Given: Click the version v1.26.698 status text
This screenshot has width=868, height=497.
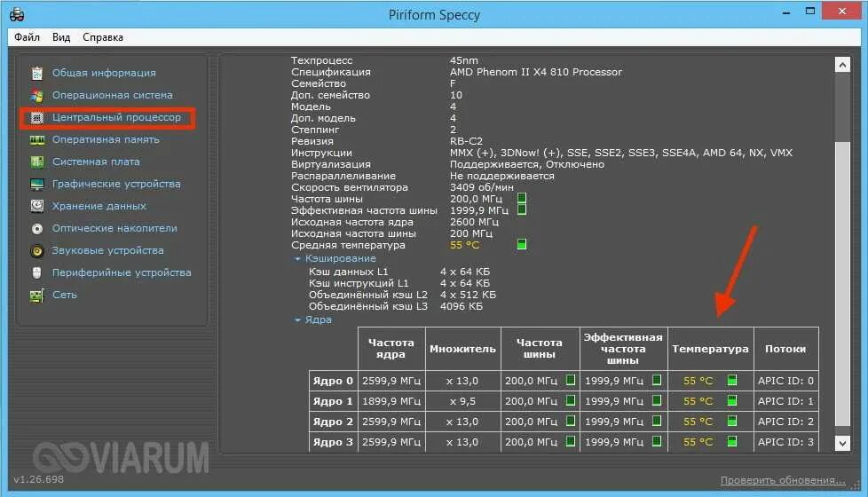Looking at the screenshot, I should [x=39, y=479].
